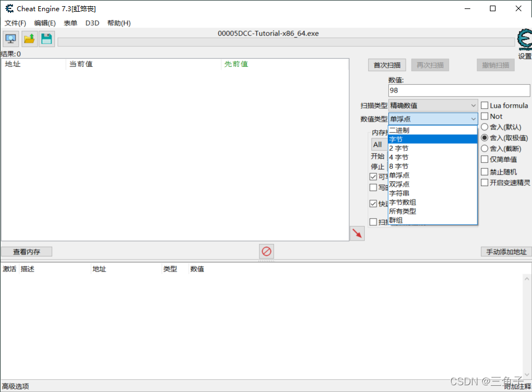Open the 编辑(E) menu

pyautogui.click(x=45, y=23)
